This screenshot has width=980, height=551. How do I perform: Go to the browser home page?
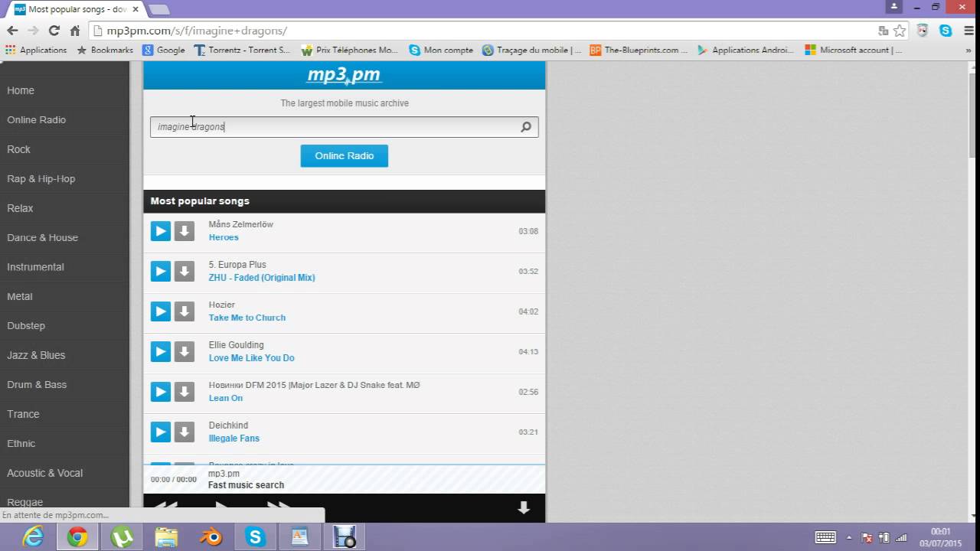point(75,31)
